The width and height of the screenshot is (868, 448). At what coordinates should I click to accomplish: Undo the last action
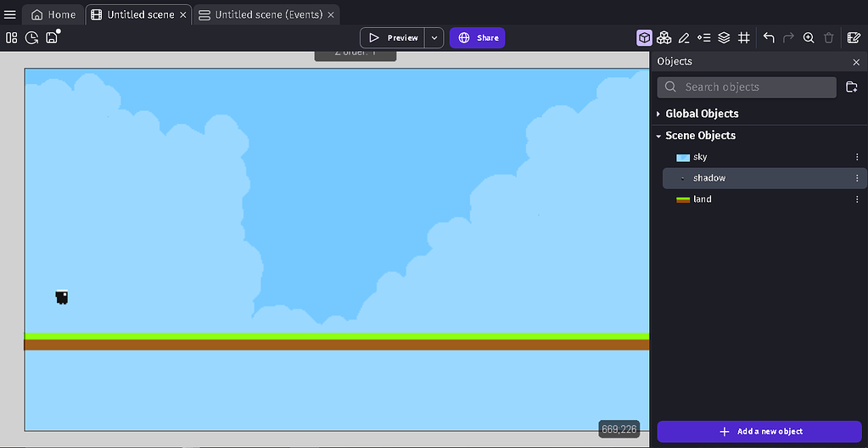coord(769,37)
